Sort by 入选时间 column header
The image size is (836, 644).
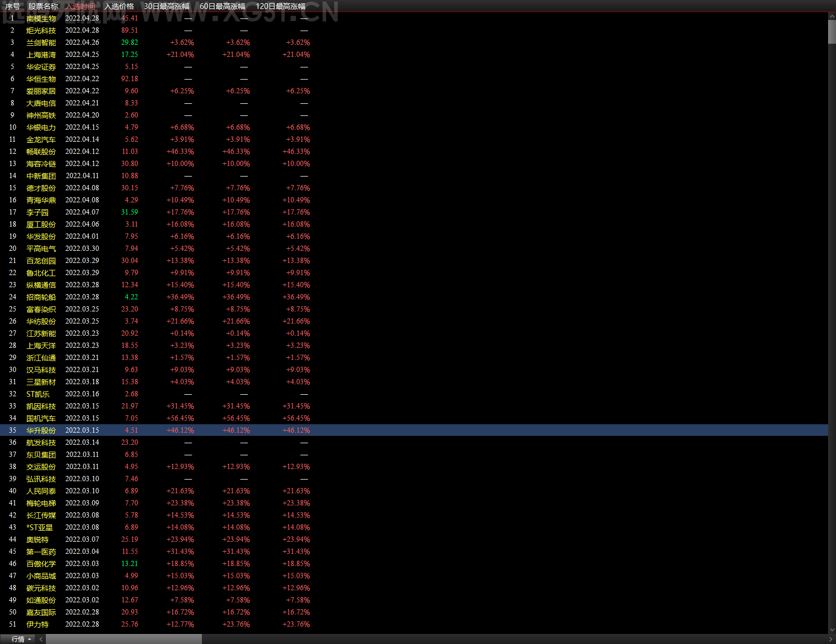coord(81,6)
